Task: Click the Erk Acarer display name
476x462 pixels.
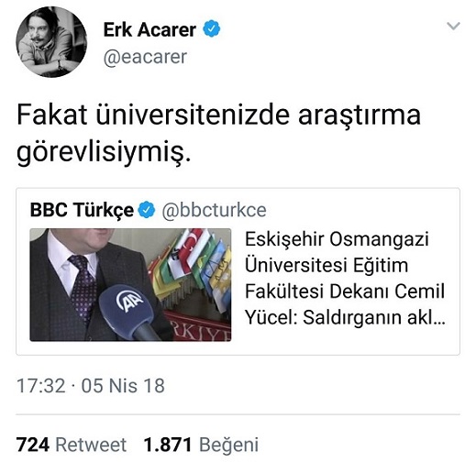Action: tap(149, 30)
